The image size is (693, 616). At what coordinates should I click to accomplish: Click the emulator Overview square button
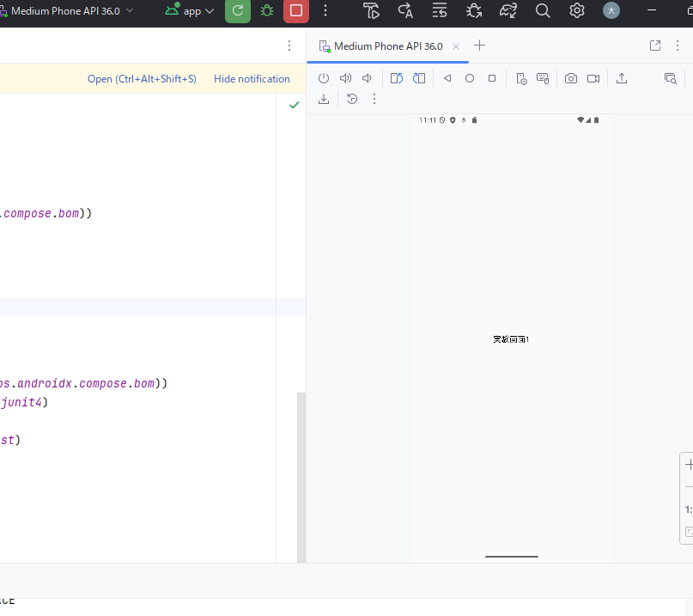[x=492, y=78]
